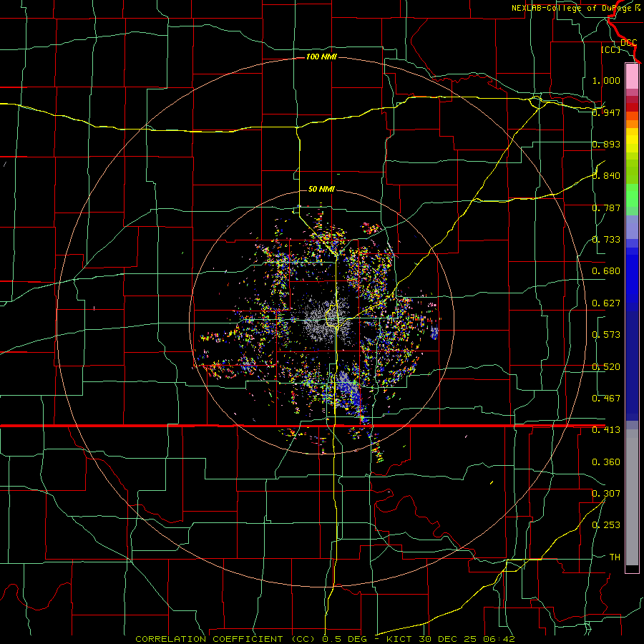The width and height of the screenshot is (644, 644).
Task: Click the 0.253 legend value
Action: click(x=606, y=525)
